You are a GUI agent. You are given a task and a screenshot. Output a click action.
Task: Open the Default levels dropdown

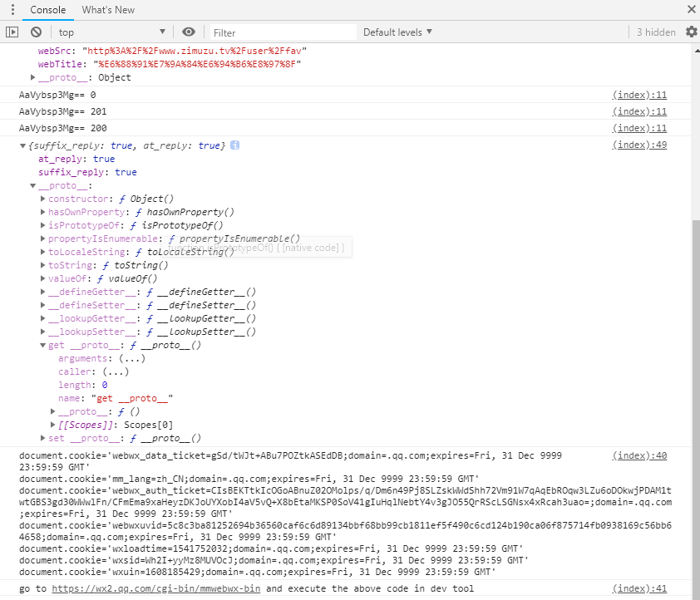[397, 32]
